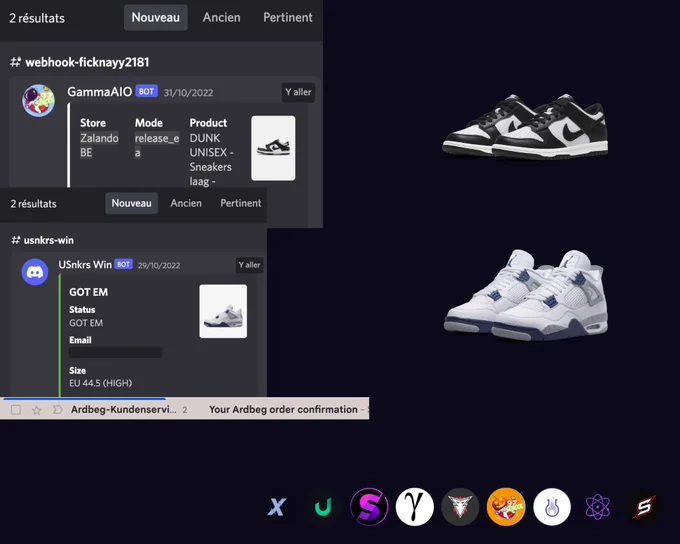Click the upper 2 résultats count
The image size is (680, 544).
pos(37,18)
